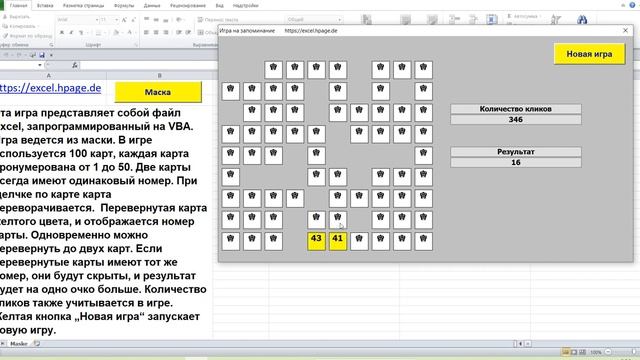
Task: Increase the font size with the A-up icon
Action: pos(124,20)
